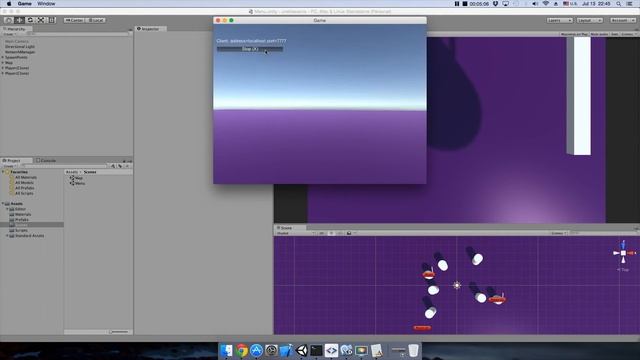Image resolution: width=640 pixels, height=360 pixels.
Task: Open the Layout dropdown
Action: pos(589,20)
